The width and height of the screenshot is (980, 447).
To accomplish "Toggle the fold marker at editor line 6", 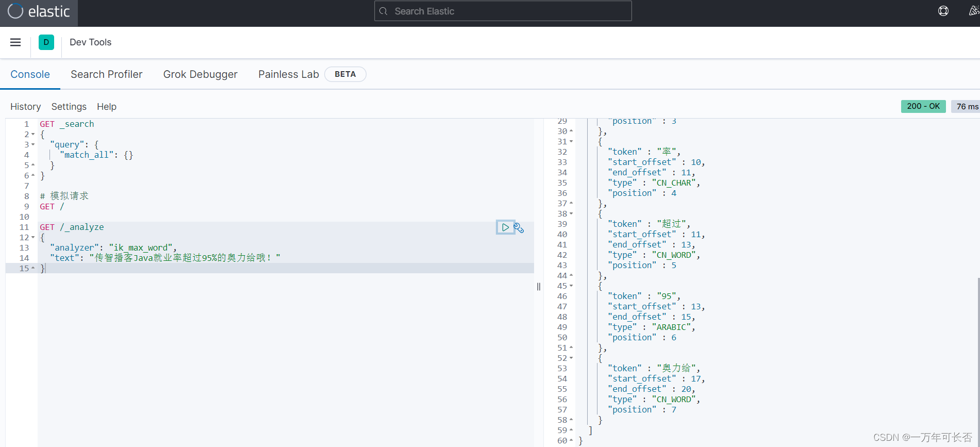I will click(x=33, y=176).
